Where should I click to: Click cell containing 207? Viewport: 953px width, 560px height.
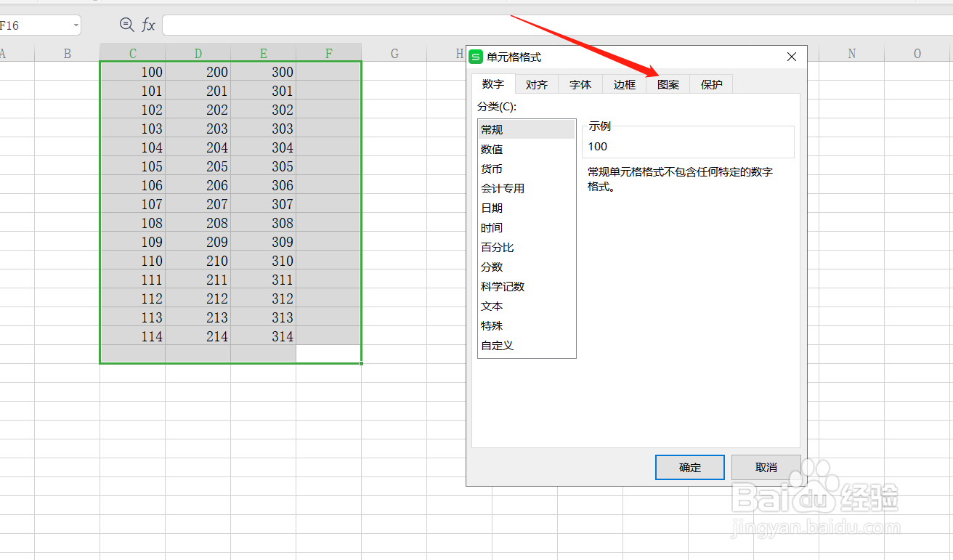coord(198,204)
